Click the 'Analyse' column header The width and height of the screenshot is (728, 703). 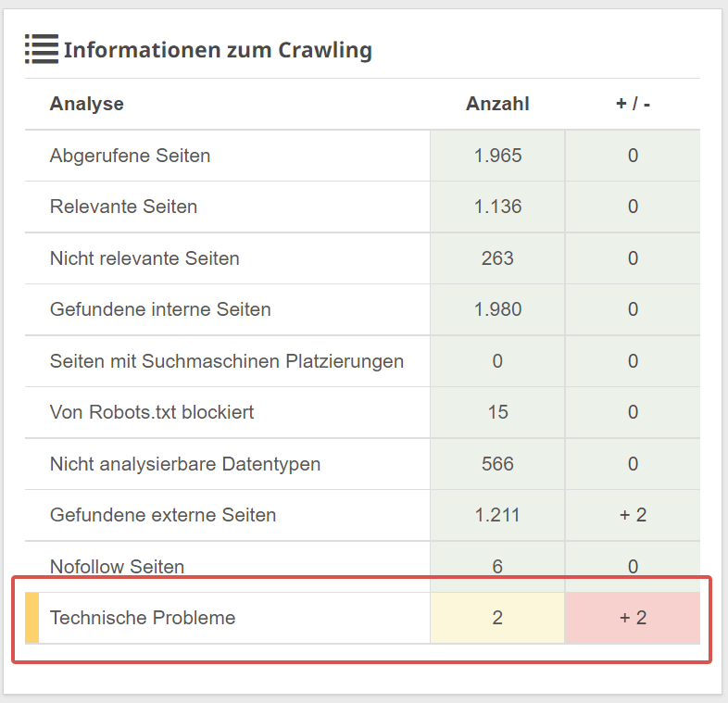pos(87,104)
